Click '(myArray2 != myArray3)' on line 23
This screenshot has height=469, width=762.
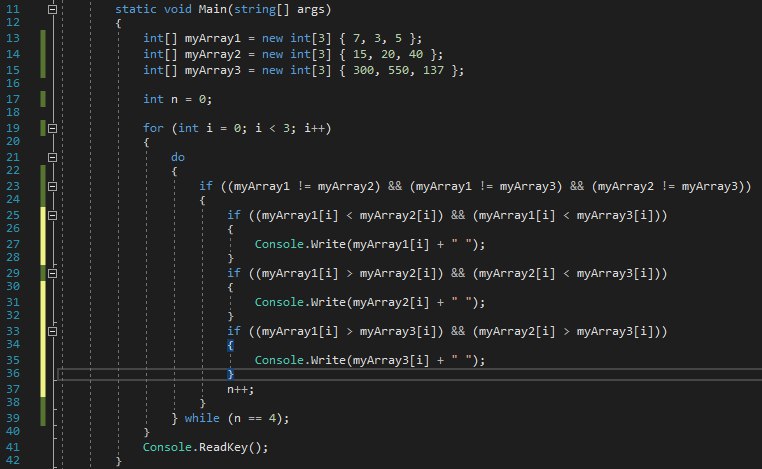point(668,186)
